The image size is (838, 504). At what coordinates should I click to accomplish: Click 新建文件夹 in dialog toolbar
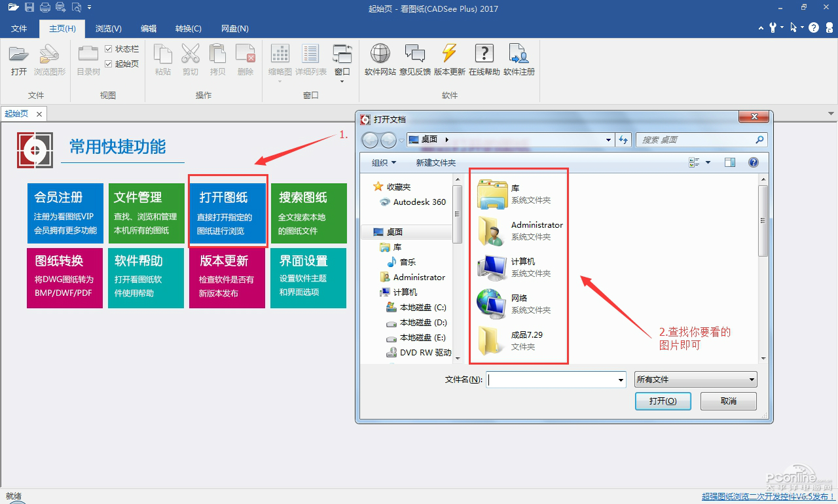point(436,162)
